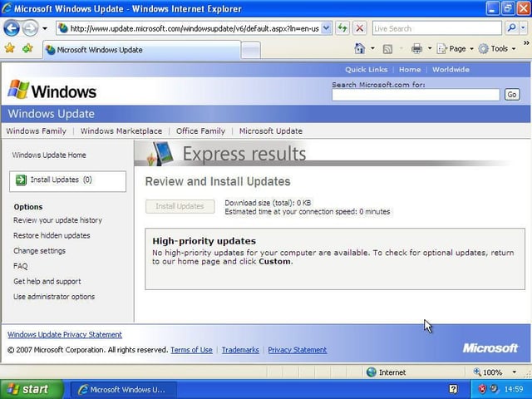The width and height of the screenshot is (532, 399).
Task: Open the Tools menu
Action: (497, 49)
